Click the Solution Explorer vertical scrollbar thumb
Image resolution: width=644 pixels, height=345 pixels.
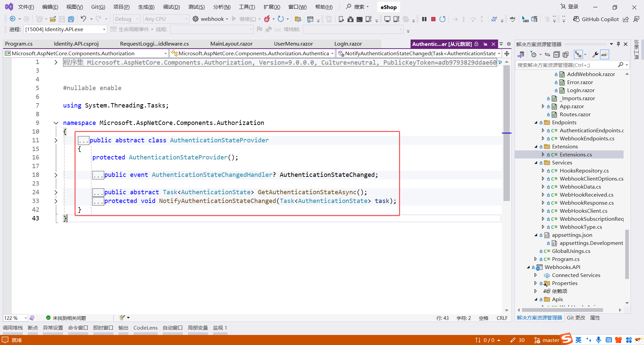(x=627, y=255)
